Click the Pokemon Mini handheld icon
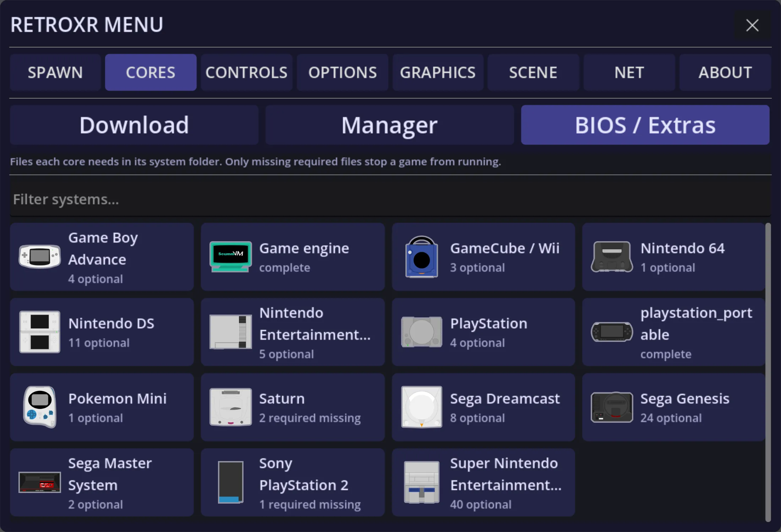The width and height of the screenshot is (781, 532). 39,407
